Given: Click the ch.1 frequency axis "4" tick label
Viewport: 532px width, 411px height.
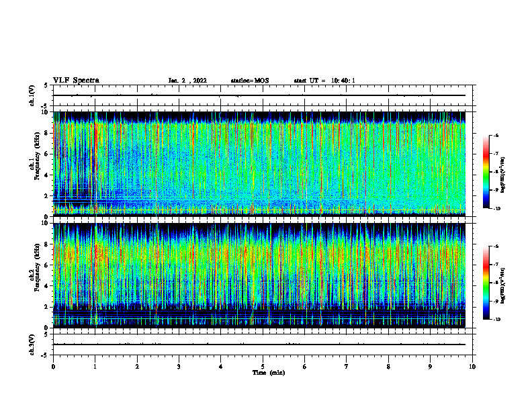Looking at the screenshot, I should (46, 175).
